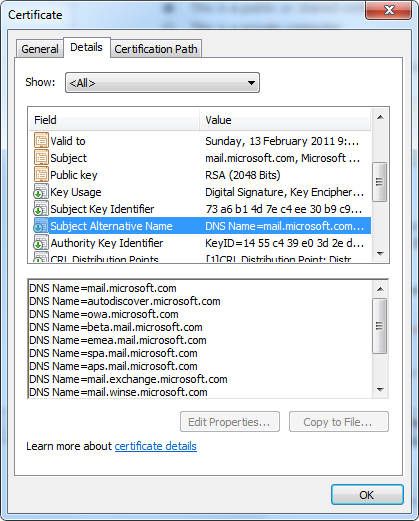Click the DNS Name=beta.mail.microsoft.com line
This screenshot has height=521, width=419.
[x=116, y=327]
